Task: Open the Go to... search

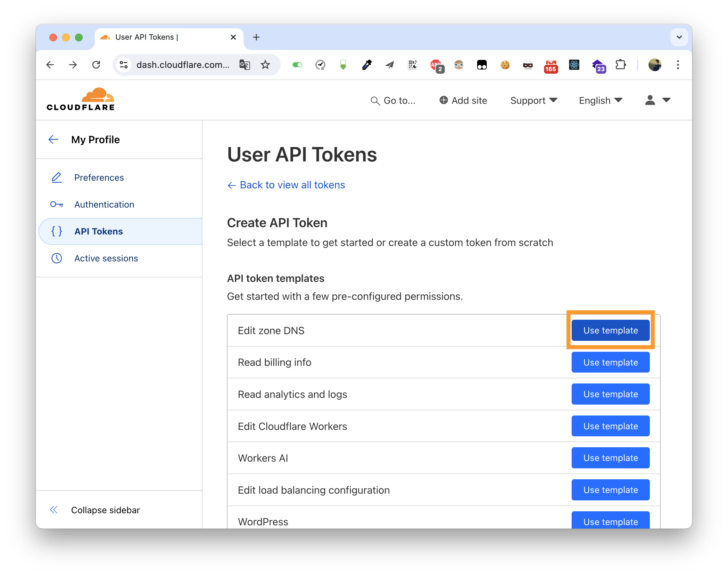Action: click(x=393, y=101)
